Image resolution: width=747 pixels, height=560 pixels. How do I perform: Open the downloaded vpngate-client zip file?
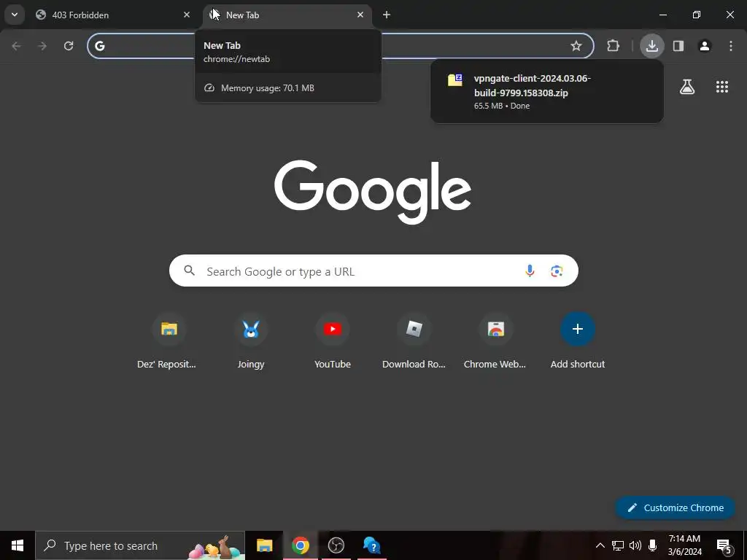tap(546, 91)
